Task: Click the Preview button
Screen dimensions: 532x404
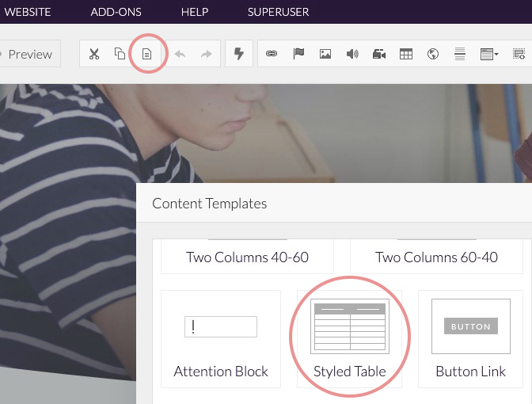Action: point(30,54)
